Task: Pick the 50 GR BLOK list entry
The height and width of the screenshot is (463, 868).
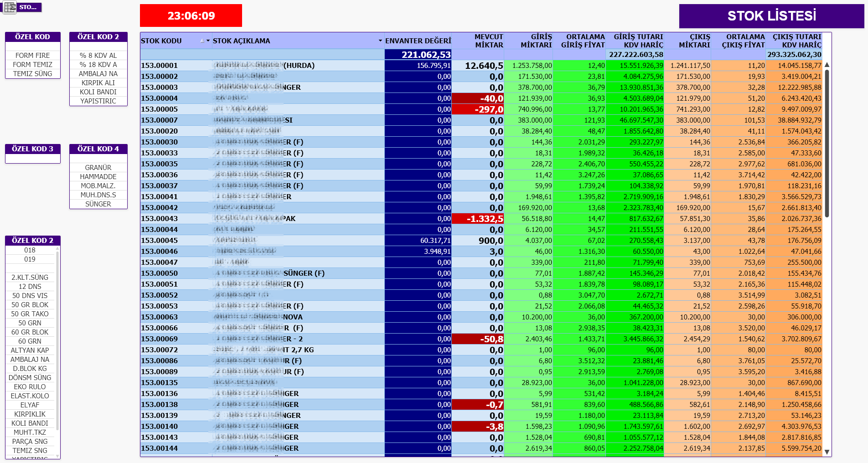Action: pyautogui.click(x=30, y=305)
